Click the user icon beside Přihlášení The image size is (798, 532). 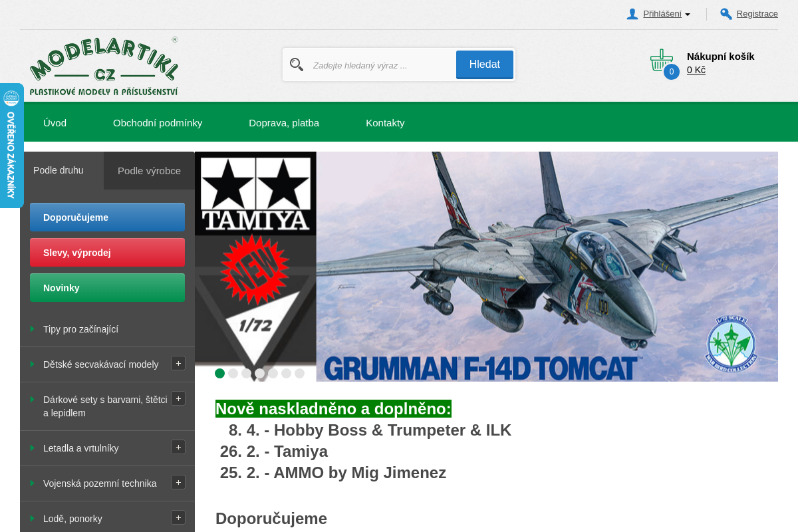(632, 14)
